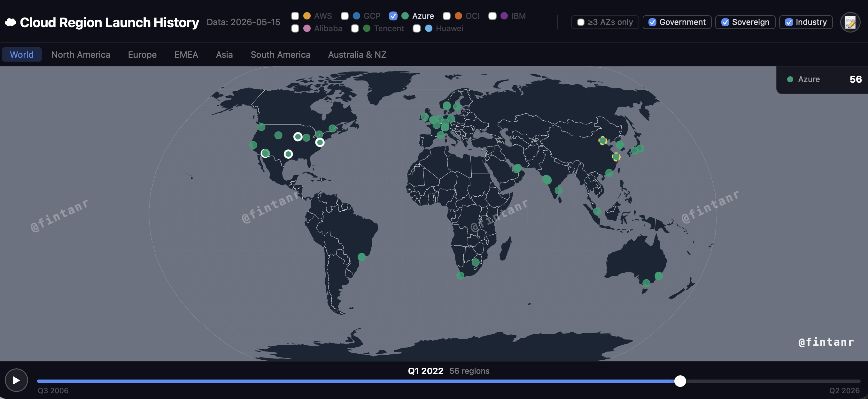Uncheck the Industry filter
Viewport: 868px width, 399px height.
point(806,22)
